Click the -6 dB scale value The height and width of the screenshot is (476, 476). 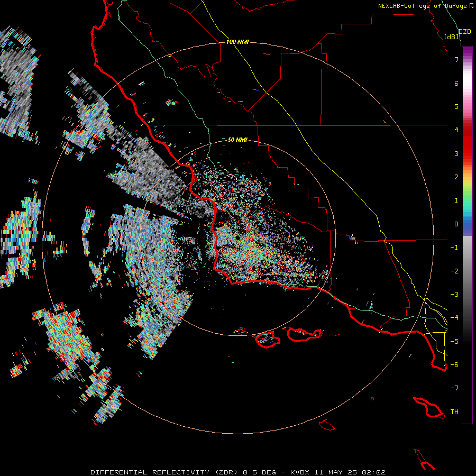tap(454, 365)
